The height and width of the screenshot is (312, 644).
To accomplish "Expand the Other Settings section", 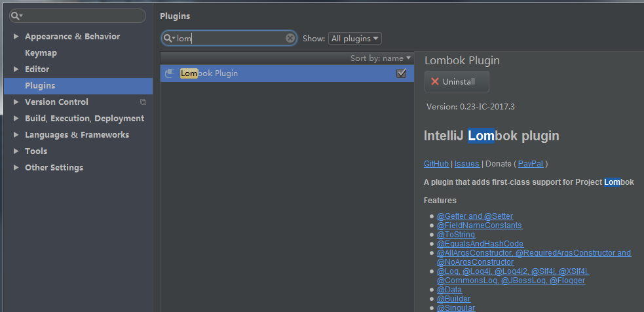I will [x=16, y=168].
